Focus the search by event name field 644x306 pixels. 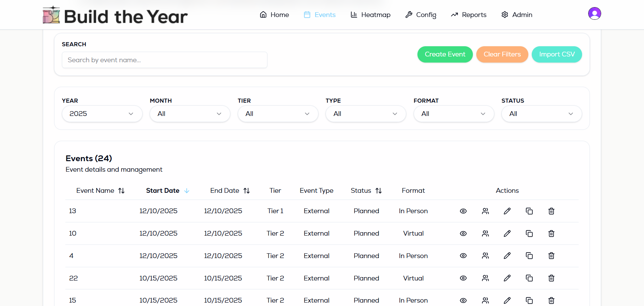(x=165, y=60)
